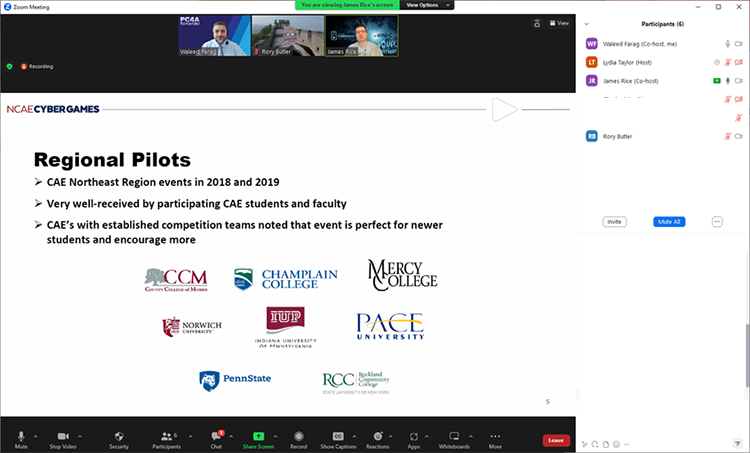Click the green Share Screen icon

click(x=258, y=436)
